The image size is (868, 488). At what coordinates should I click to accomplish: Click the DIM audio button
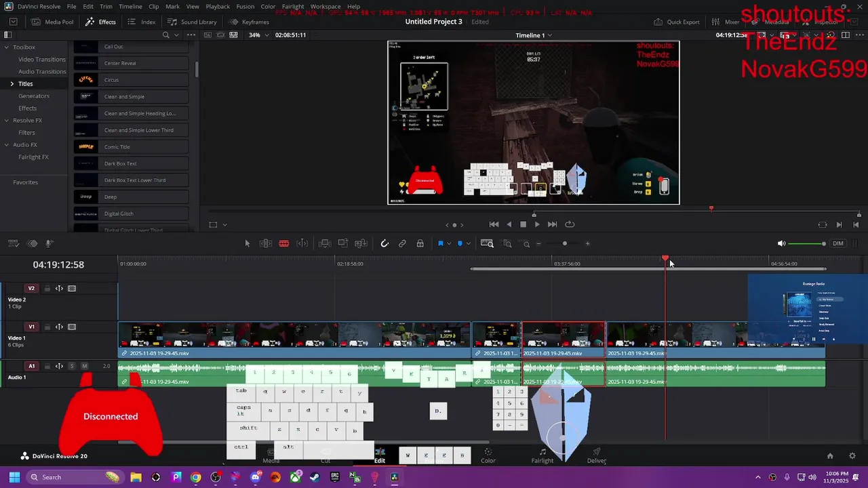pyautogui.click(x=838, y=243)
